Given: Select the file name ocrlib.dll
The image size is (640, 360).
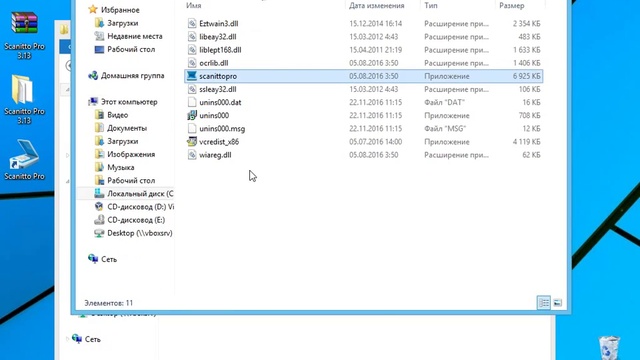Looking at the screenshot, I should (x=213, y=63).
